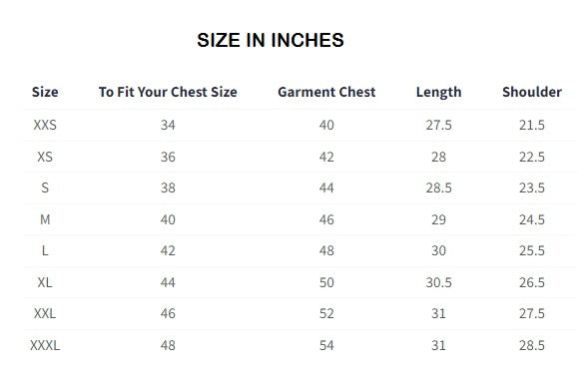Click chest size value 34
588x373 pixels.
[168, 125]
